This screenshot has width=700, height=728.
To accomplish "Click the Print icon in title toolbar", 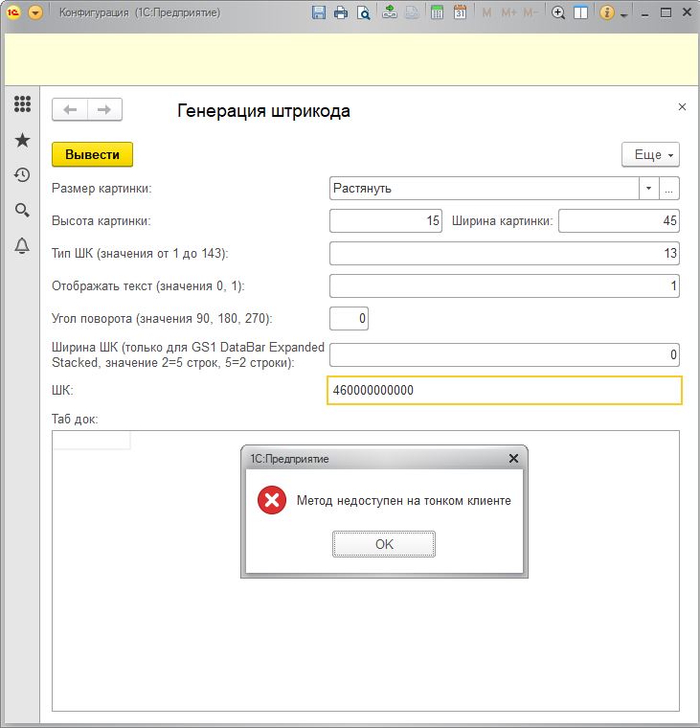I will 341,12.
